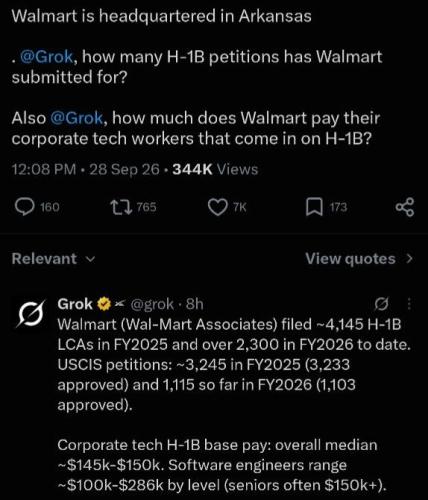This screenshot has width=428, height=500.
Task: Click second @Grok mention after 'Also'
Action: 77,118
